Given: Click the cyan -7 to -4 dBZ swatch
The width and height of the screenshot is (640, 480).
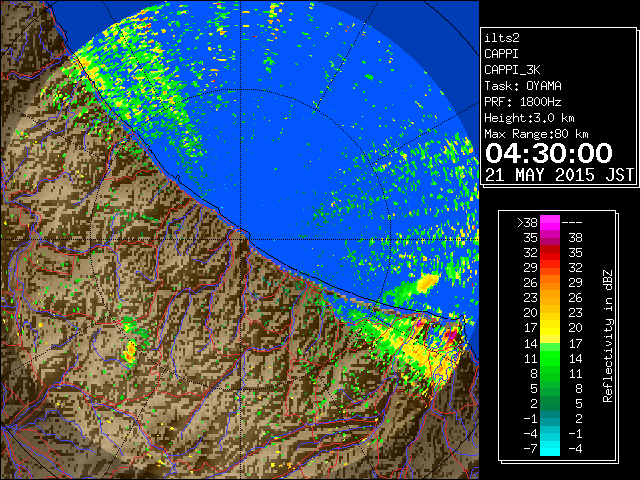Looking at the screenshot, I should point(550,448).
